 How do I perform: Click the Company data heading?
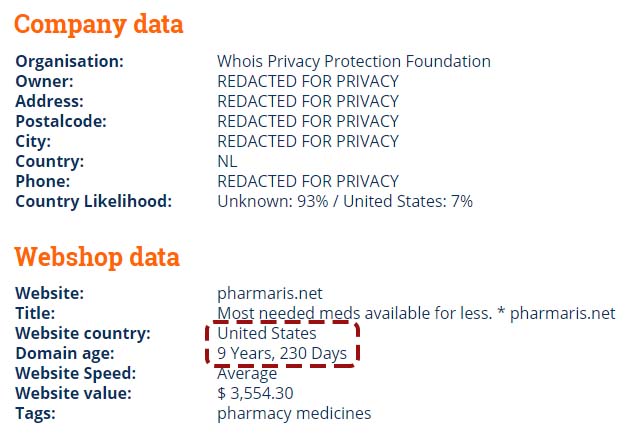click(x=98, y=25)
